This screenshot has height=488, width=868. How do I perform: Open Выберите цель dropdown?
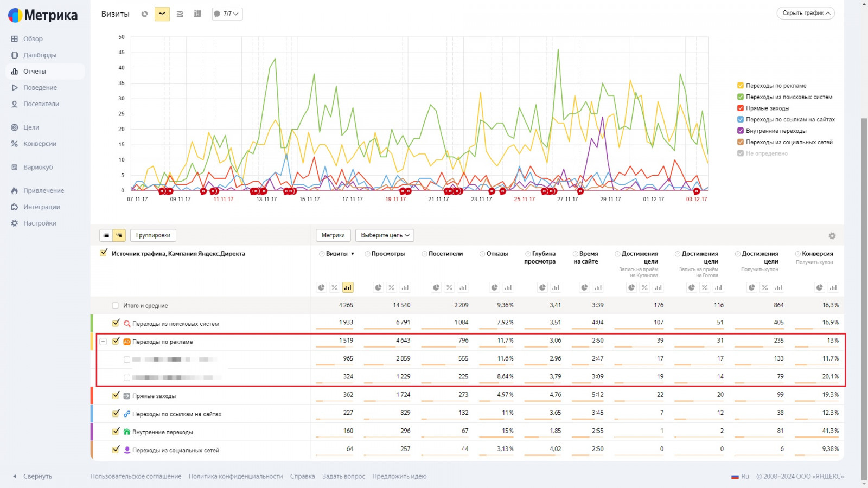pos(385,235)
